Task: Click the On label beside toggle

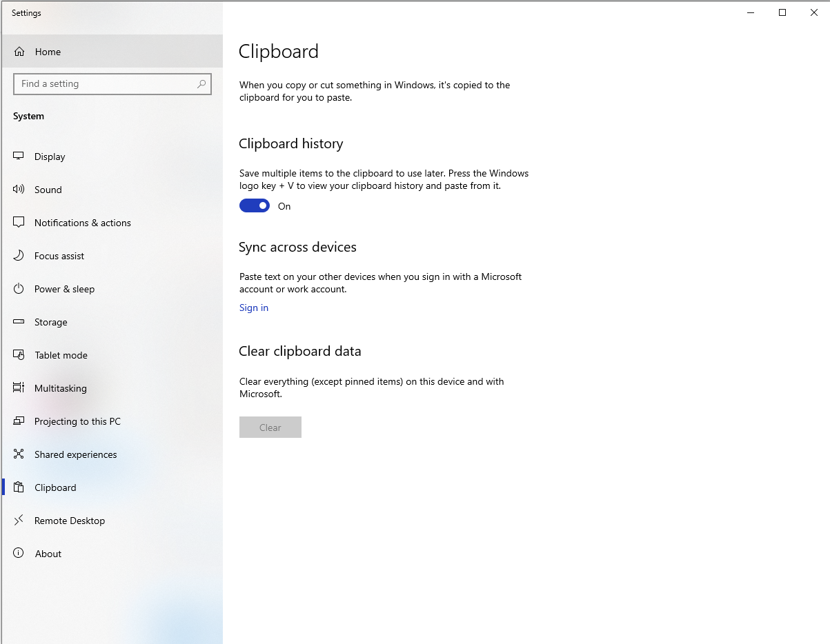Action: tap(284, 206)
